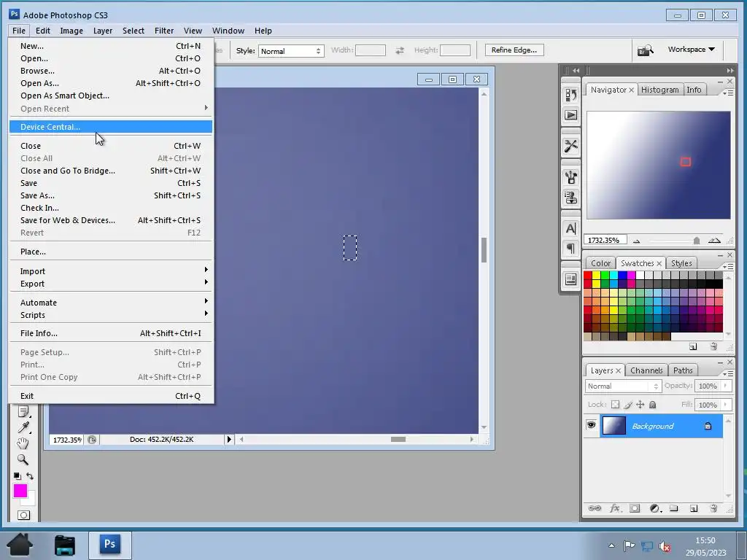Select the Hand tool
The height and width of the screenshot is (560, 747).
(x=23, y=443)
